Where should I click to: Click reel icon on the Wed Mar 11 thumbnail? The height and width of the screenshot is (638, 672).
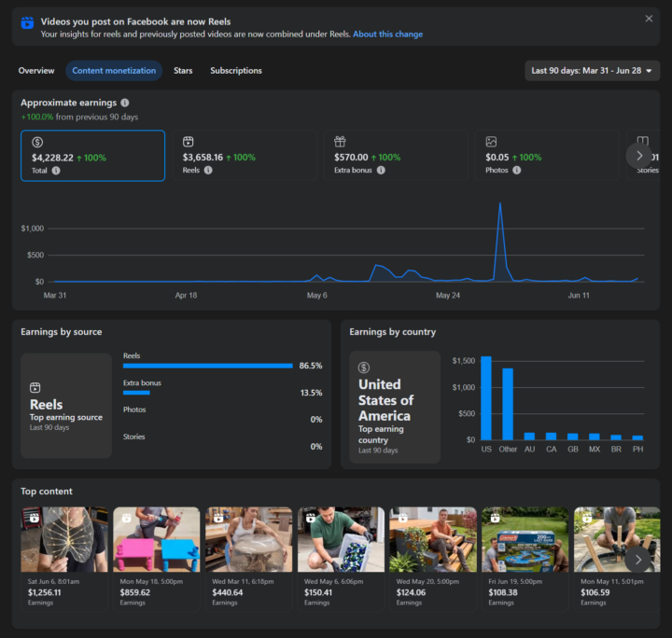pyautogui.click(x=218, y=518)
